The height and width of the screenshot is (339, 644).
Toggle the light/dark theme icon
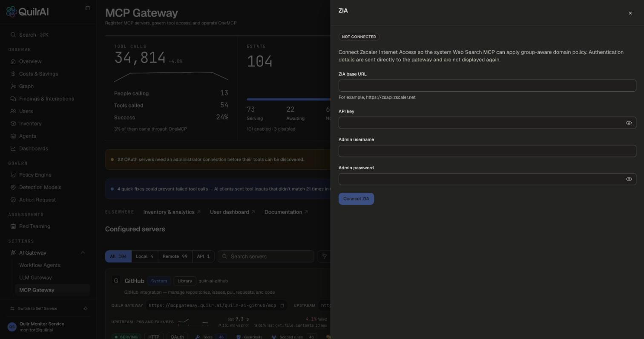pos(86,308)
